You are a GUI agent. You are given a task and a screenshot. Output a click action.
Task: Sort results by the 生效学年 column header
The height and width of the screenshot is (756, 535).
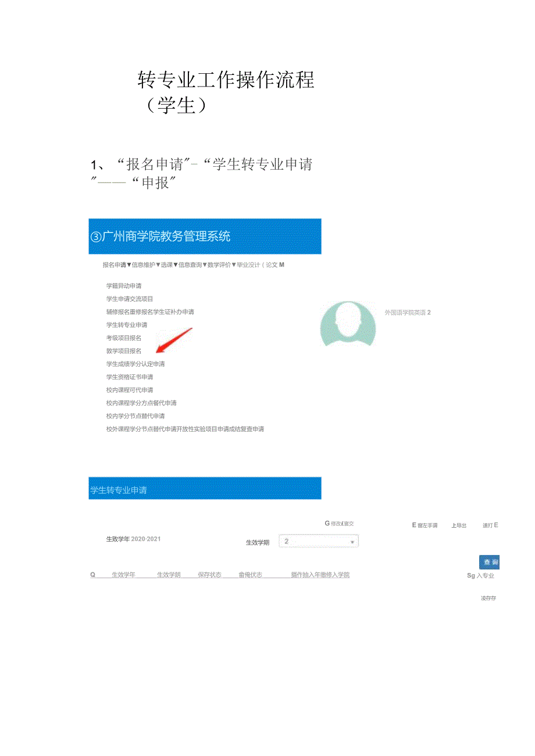click(124, 574)
